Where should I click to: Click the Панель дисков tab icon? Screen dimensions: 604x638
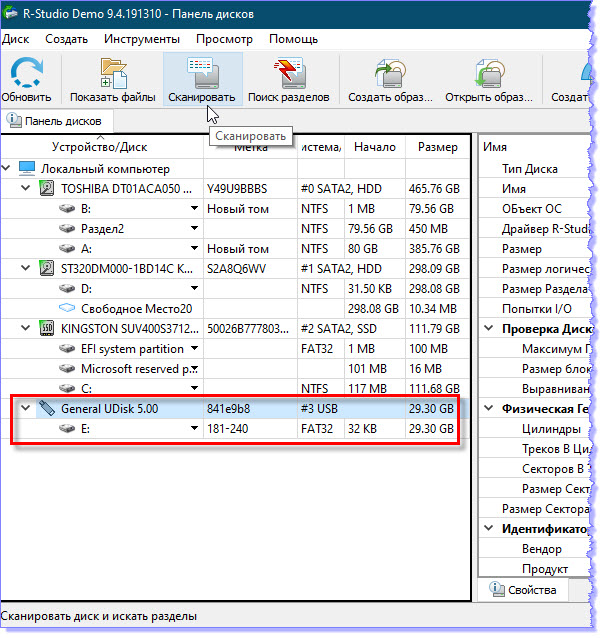click(14, 121)
